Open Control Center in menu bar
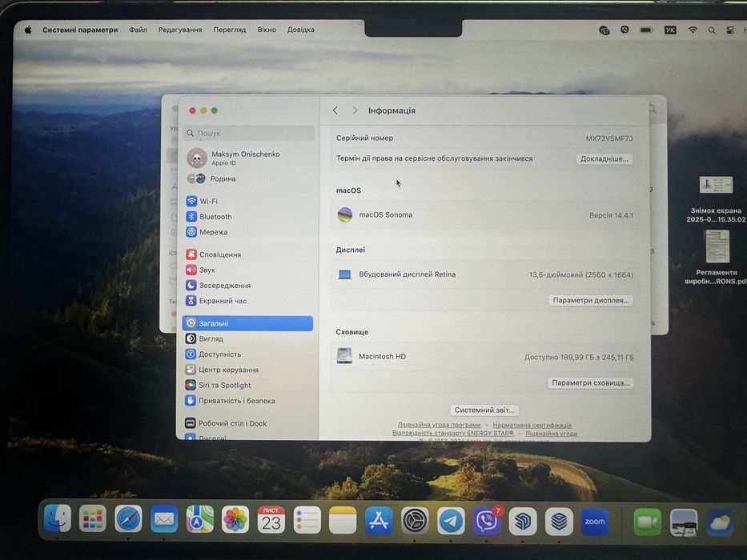The width and height of the screenshot is (747, 560). click(730, 30)
